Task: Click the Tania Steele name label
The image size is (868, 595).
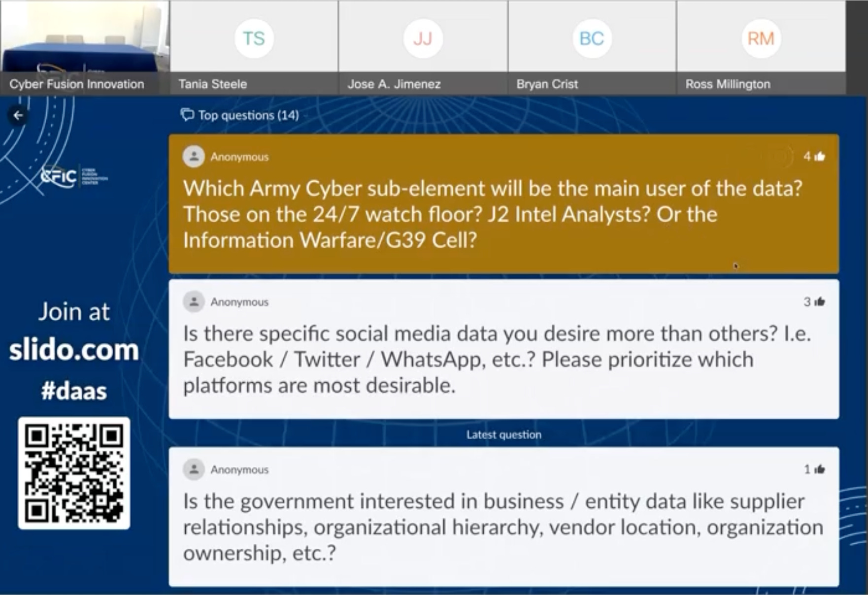Action: click(x=213, y=84)
